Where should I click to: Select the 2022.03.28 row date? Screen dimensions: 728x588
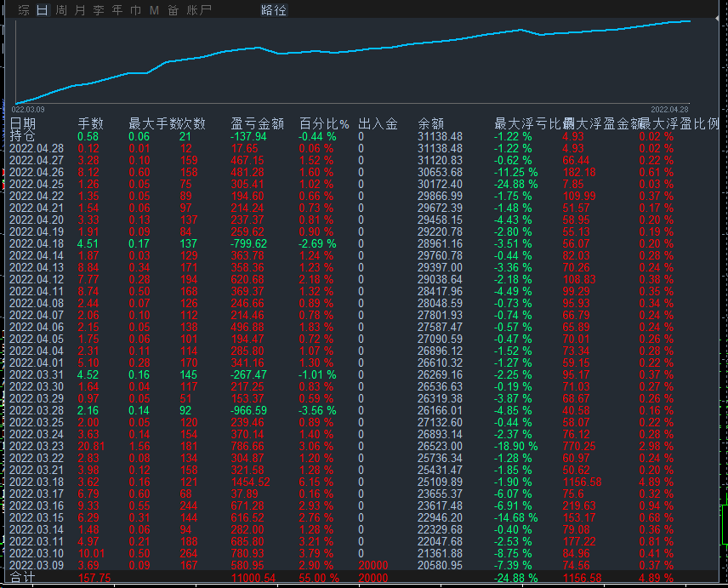[x=37, y=410]
